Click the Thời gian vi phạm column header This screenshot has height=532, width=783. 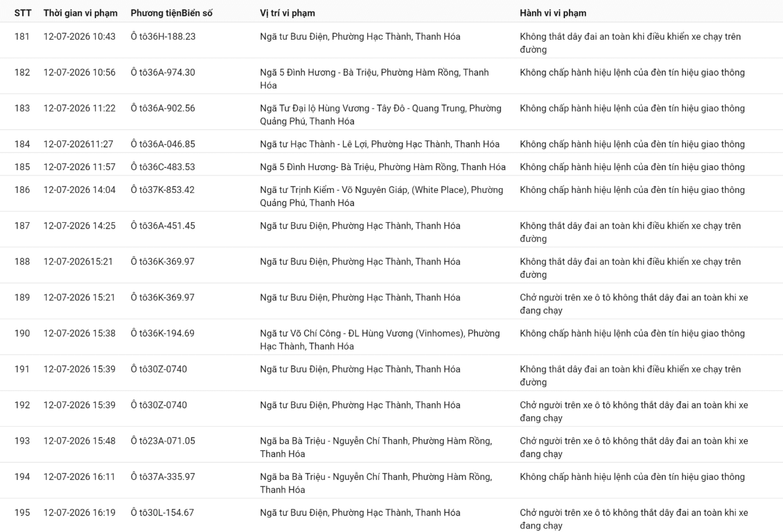80,13
